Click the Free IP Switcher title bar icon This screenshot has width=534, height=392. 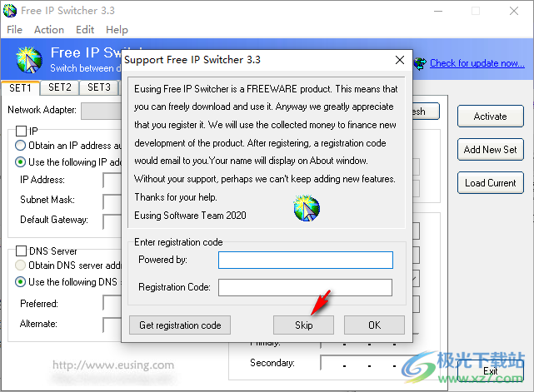(x=9, y=11)
